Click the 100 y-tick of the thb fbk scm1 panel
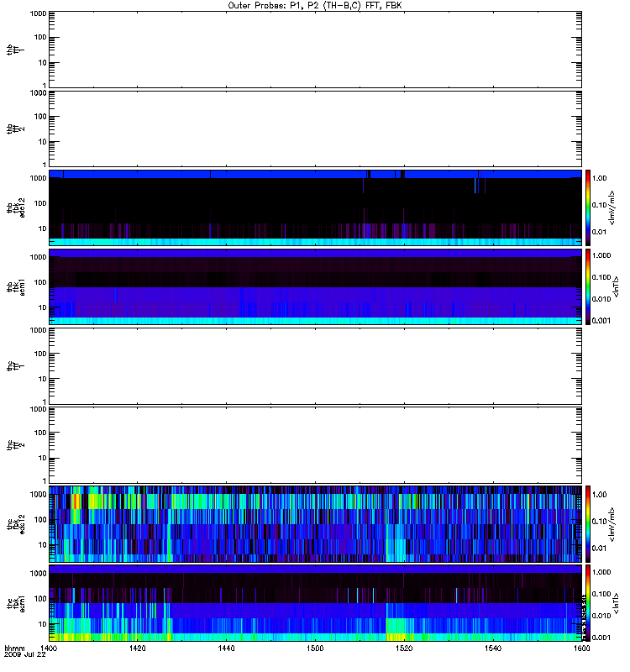 click(x=40, y=282)
